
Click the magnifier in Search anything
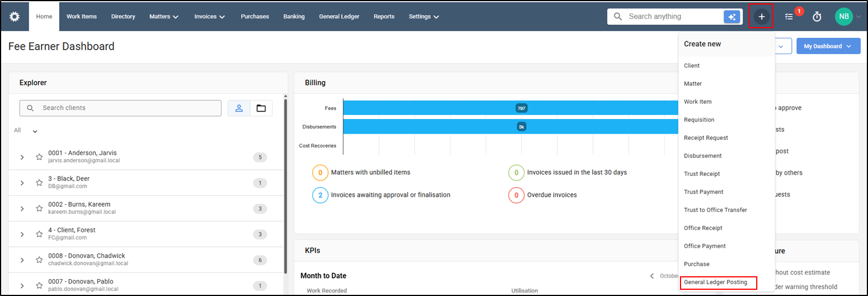tap(618, 17)
